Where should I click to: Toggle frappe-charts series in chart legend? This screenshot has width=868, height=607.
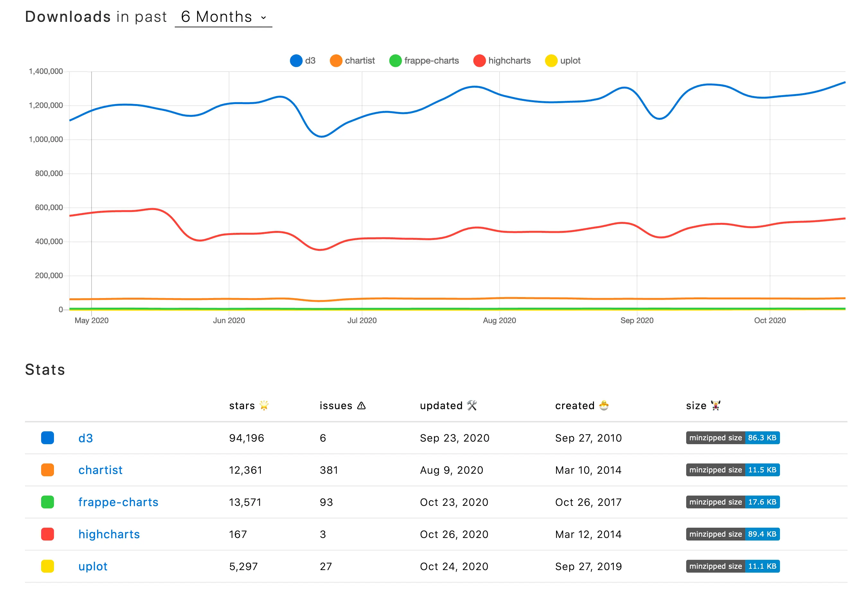point(424,60)
